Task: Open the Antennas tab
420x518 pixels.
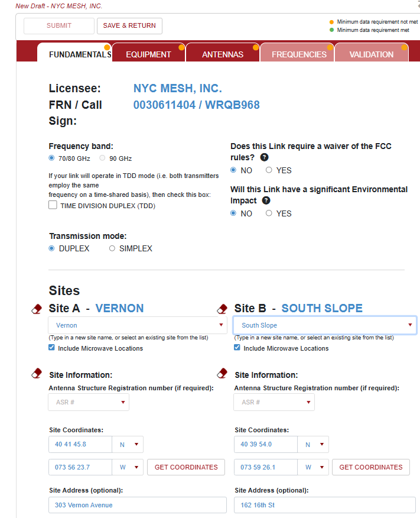Action: [x=223, y=54]
